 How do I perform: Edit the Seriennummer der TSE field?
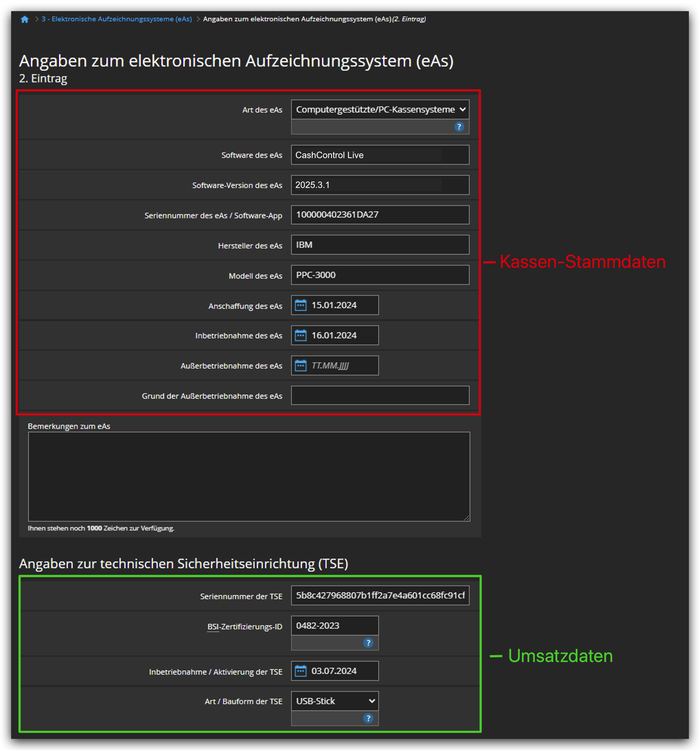point(380,595)
